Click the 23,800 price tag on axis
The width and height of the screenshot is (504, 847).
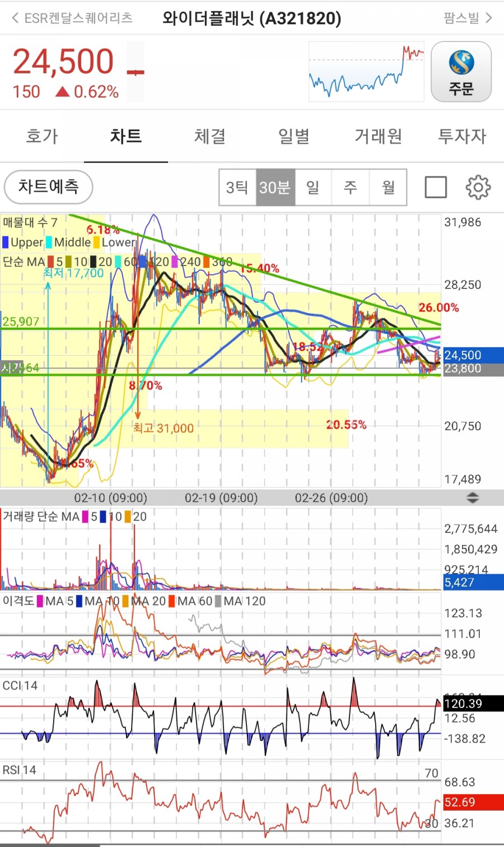[x=473, y=369]
